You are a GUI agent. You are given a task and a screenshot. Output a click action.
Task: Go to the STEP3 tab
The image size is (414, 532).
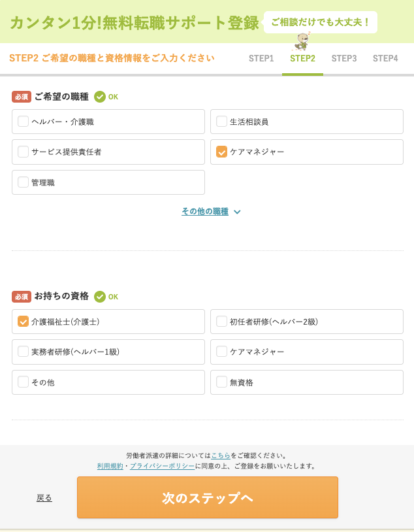344,58
